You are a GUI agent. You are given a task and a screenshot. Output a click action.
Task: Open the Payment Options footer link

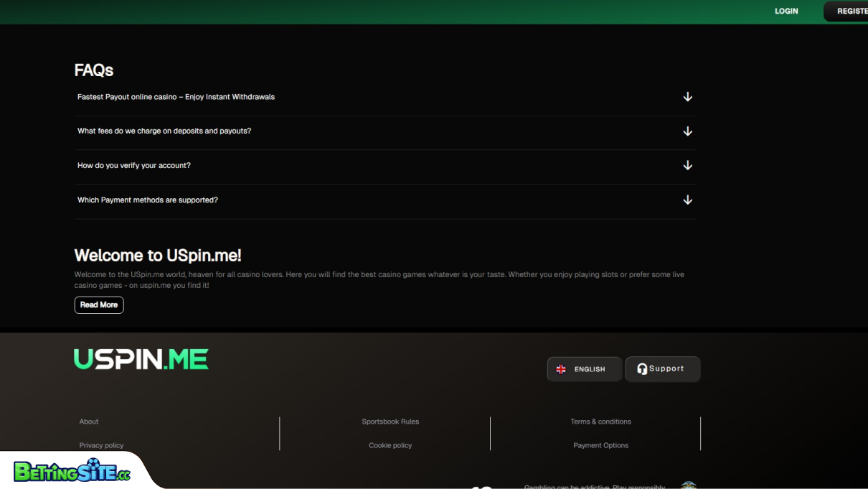600,445
